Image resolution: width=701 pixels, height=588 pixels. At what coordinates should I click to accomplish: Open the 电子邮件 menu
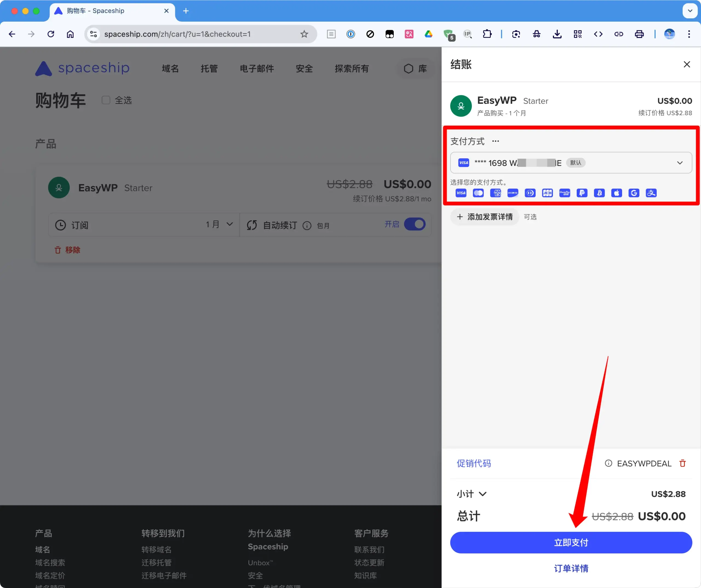(257, 69)
